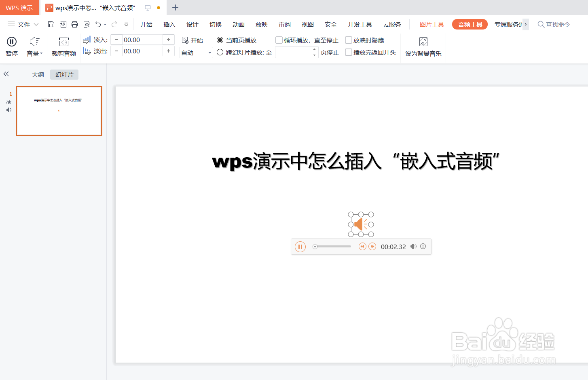Image resolution: width=588 pixels, height=380 pixels.
Task: Open the 放映 slideshow tab
Action: pos(262,24)
